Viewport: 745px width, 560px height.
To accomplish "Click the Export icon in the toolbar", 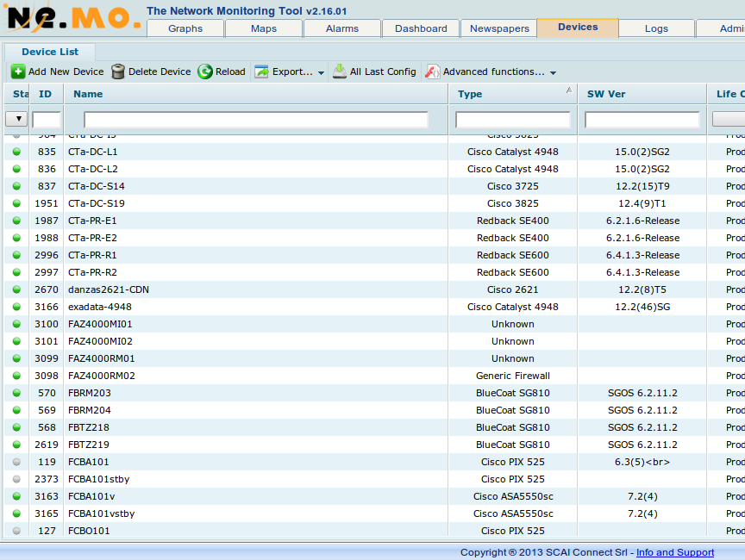I will click(262, 72).
